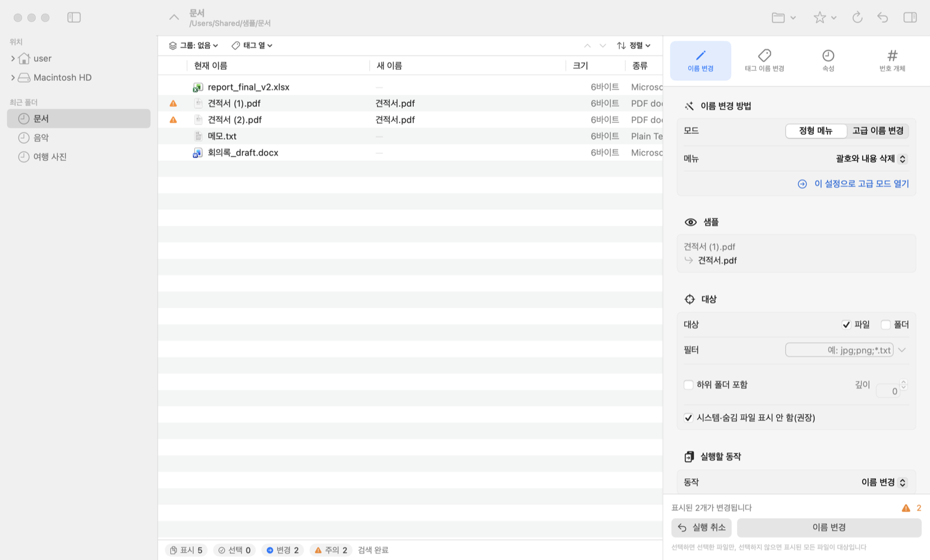
Task: Choose the 정형 메뉴 mode
Action: 815,131
